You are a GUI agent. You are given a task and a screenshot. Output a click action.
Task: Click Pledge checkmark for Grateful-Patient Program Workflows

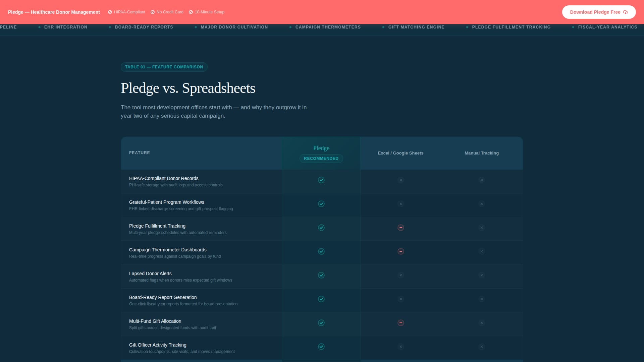click(x=321, y=204)
